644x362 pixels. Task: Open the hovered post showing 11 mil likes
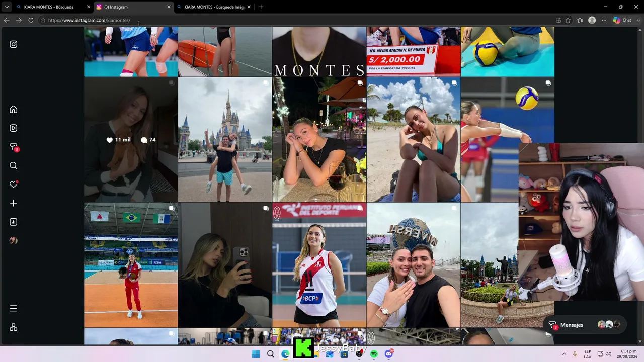(x=131, y=140)
